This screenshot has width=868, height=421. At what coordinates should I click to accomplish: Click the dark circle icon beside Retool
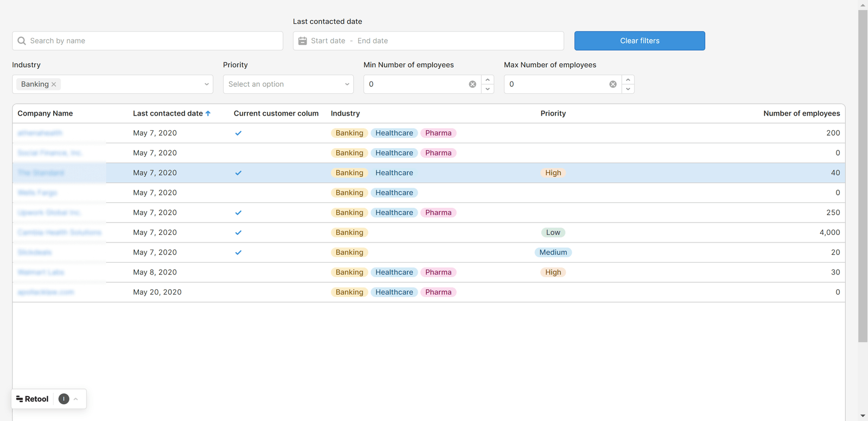tap(64, 399)
